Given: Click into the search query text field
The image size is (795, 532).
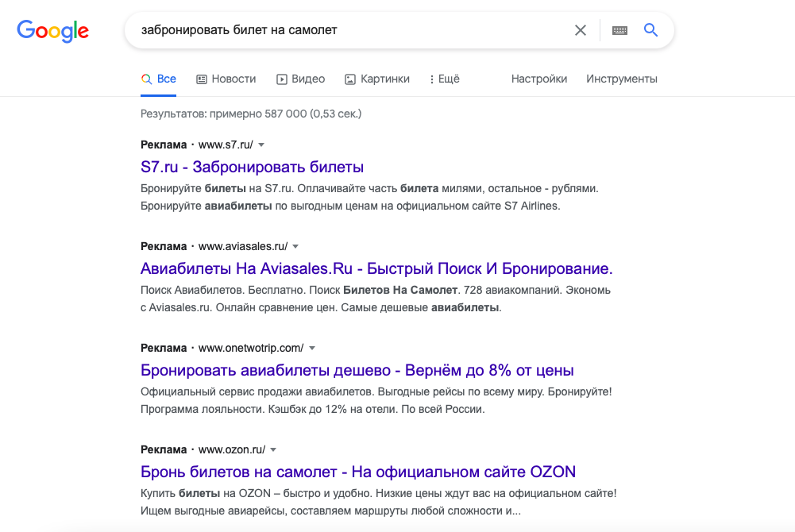Looking at the screenshot, I should [349, 30].
